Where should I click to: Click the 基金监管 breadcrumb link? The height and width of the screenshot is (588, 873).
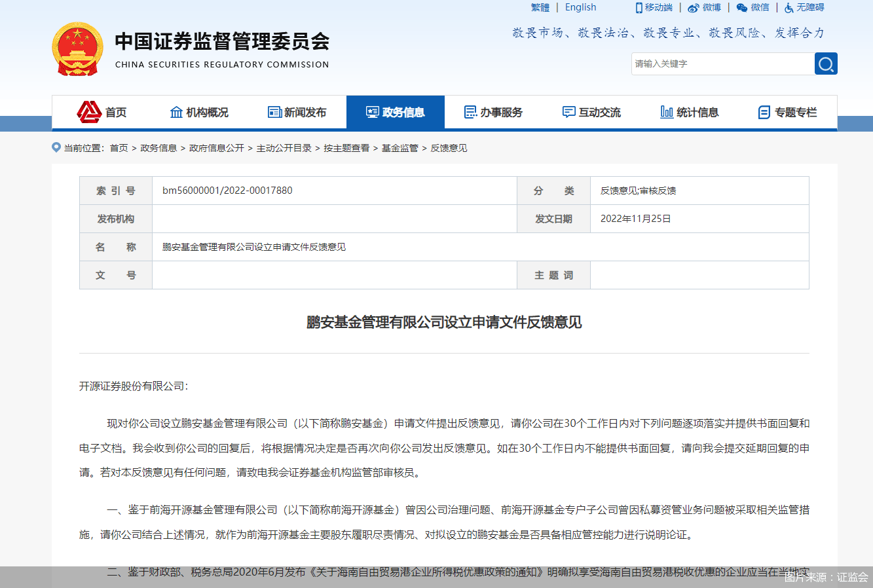click(x=399, y=148)
